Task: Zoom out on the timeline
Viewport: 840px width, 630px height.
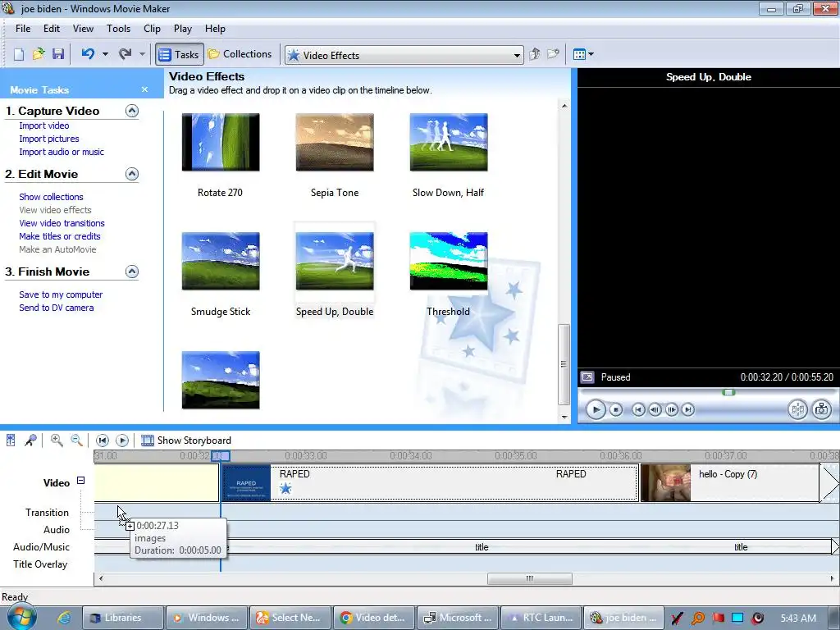Action: [76, 441]
